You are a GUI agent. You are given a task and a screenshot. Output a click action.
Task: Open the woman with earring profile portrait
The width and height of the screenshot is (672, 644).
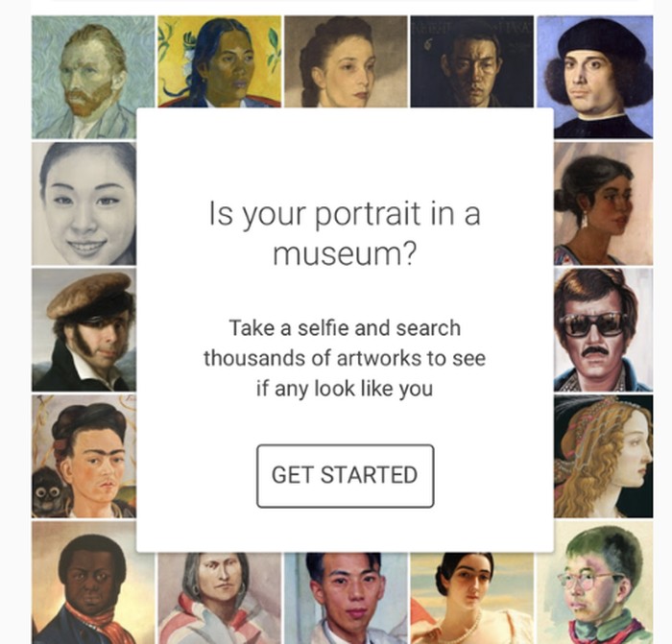[x=604, y=203]
